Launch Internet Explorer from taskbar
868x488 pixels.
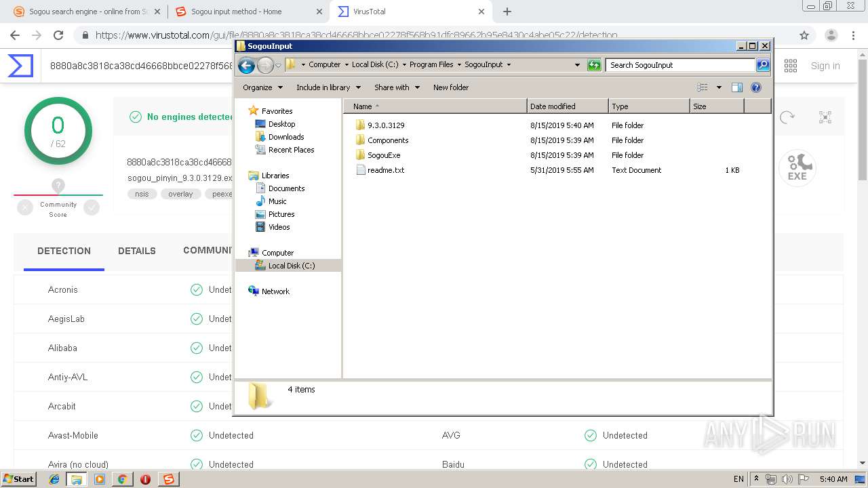pos(54,479)
